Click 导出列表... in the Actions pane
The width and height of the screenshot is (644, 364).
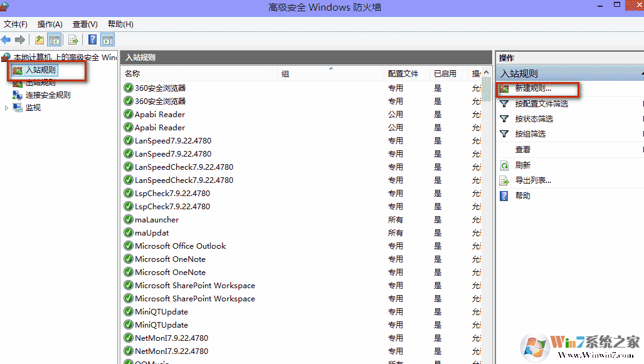532,180
